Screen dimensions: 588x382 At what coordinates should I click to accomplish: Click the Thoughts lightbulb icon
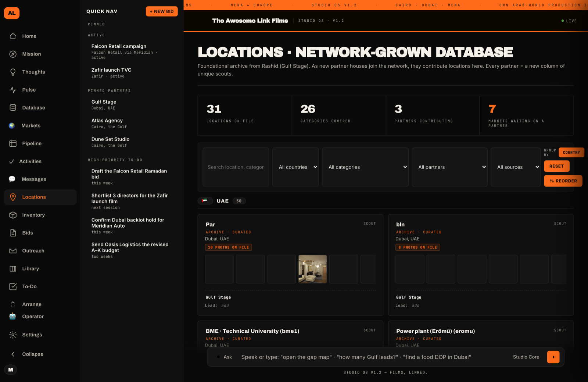[13, 72]
